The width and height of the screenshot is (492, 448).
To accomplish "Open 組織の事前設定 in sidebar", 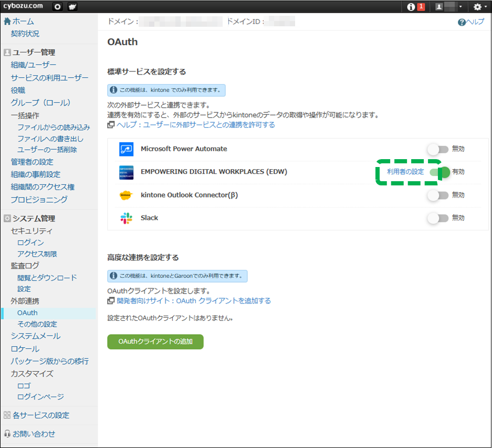I will point(36,174).
